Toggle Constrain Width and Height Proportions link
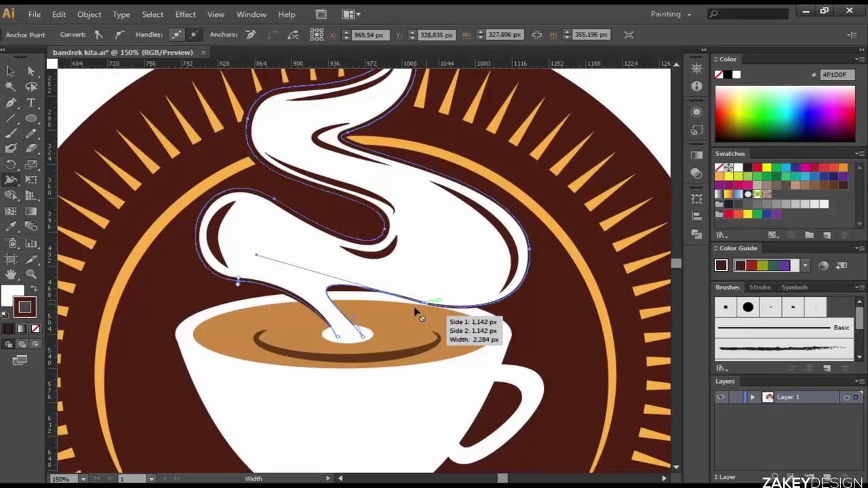Viewport: 868px width, 488px height. (537, 35)
